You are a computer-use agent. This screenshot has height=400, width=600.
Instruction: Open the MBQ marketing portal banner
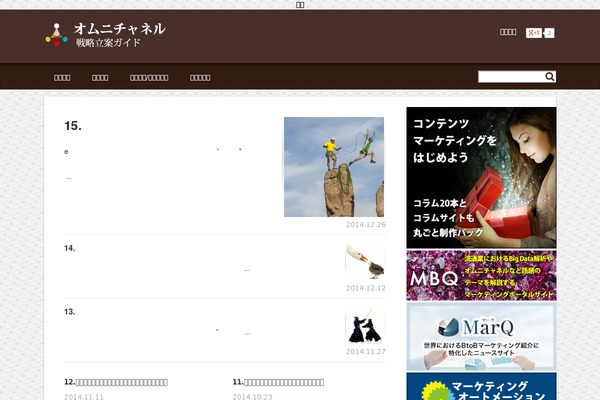[x=481, y=276]
